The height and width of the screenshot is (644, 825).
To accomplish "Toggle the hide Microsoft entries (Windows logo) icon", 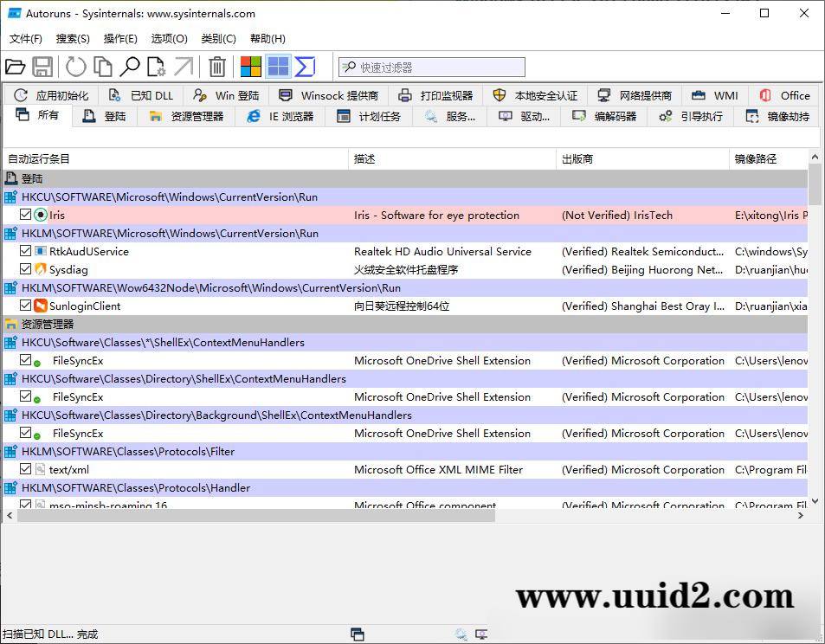I will [250, 67].
